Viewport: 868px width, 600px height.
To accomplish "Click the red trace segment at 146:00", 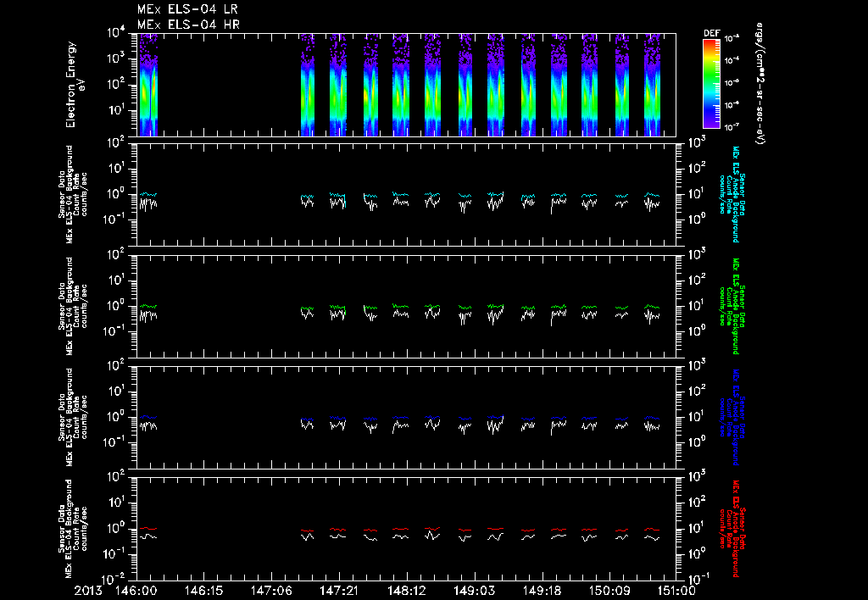I will (x=147, y=529).
